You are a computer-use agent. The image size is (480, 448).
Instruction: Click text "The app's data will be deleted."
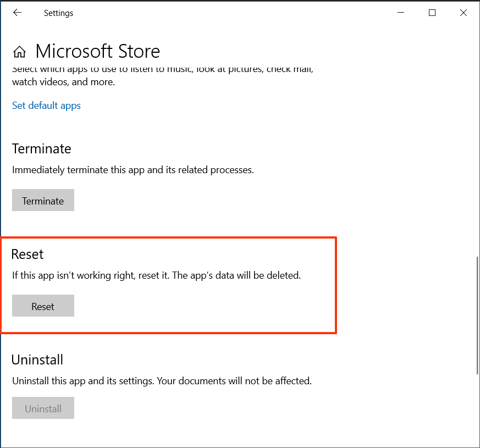(236, 275)
